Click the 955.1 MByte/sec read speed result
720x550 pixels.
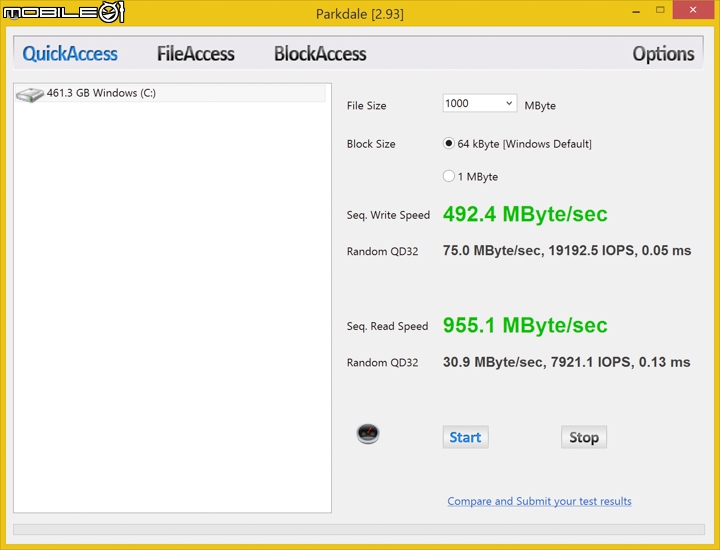coord(525,326)
